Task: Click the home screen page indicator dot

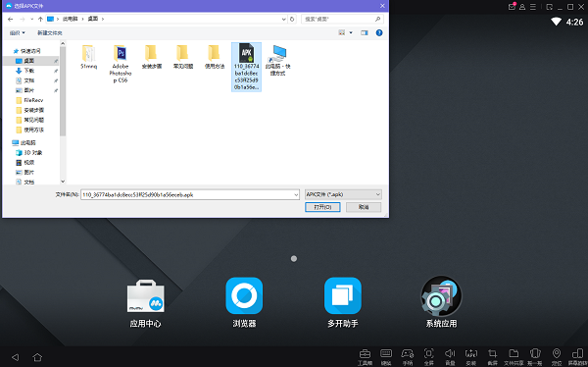Action: 294,258
